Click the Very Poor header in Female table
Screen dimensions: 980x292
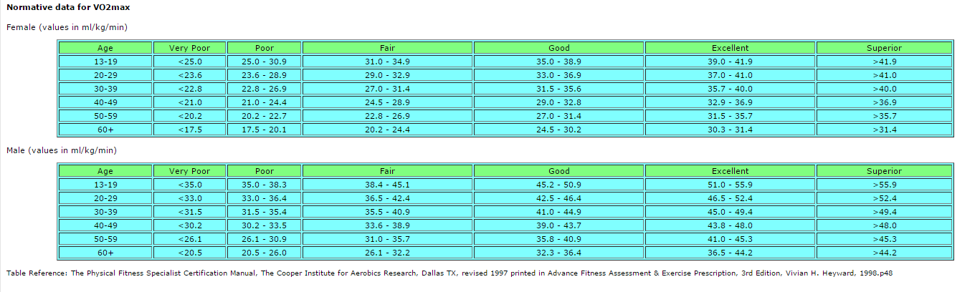(190, 48)
